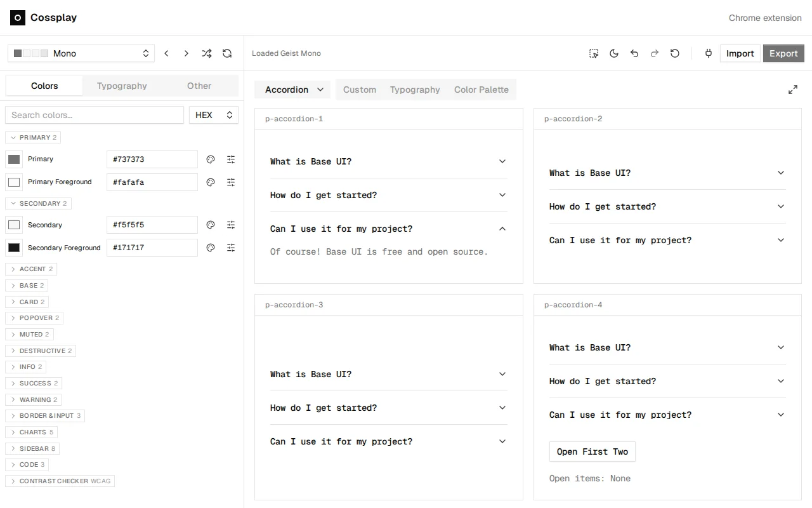Click the Import button
This screenshot has height=508, width=812.
(x=740, y=53)
